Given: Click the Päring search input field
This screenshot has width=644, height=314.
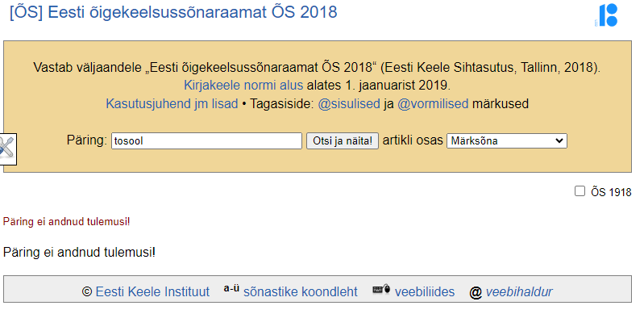Looking at the screenshot, I should 206,140.
